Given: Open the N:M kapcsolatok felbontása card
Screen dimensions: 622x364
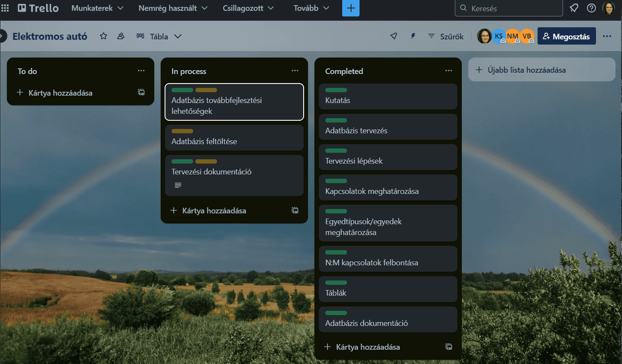Looking at the screenshot, I should pos(388,259).
